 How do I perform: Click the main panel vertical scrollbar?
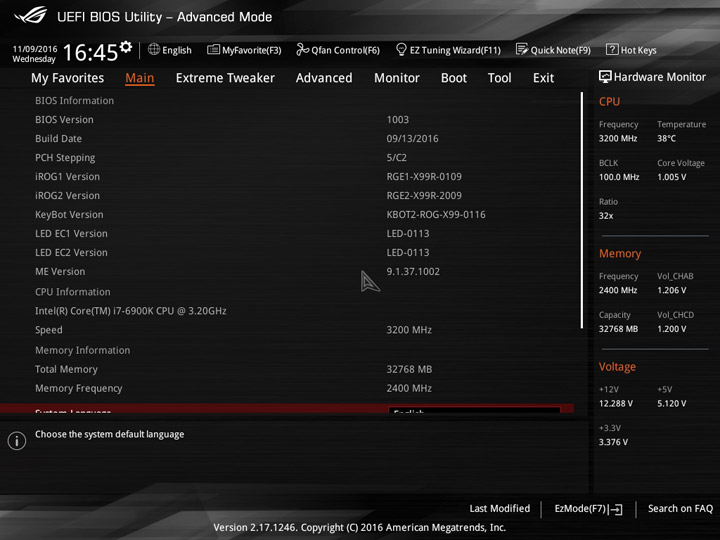(x=581, y=210)
